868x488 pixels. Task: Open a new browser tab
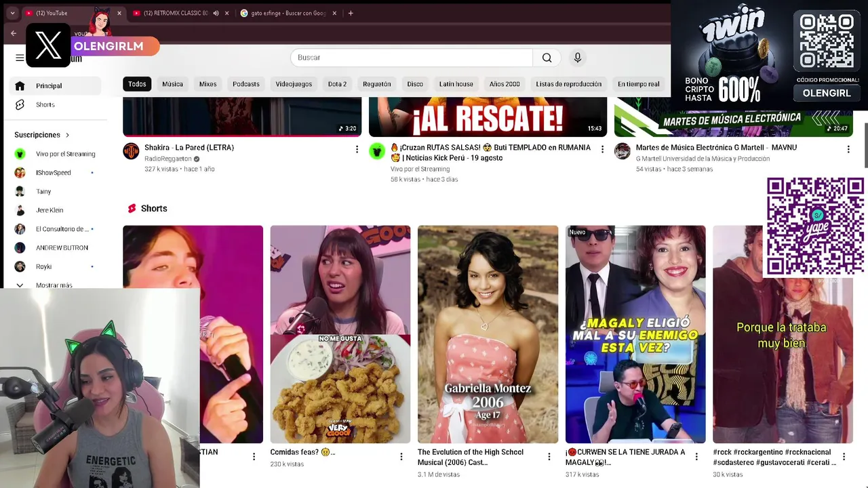click(351, 13)
